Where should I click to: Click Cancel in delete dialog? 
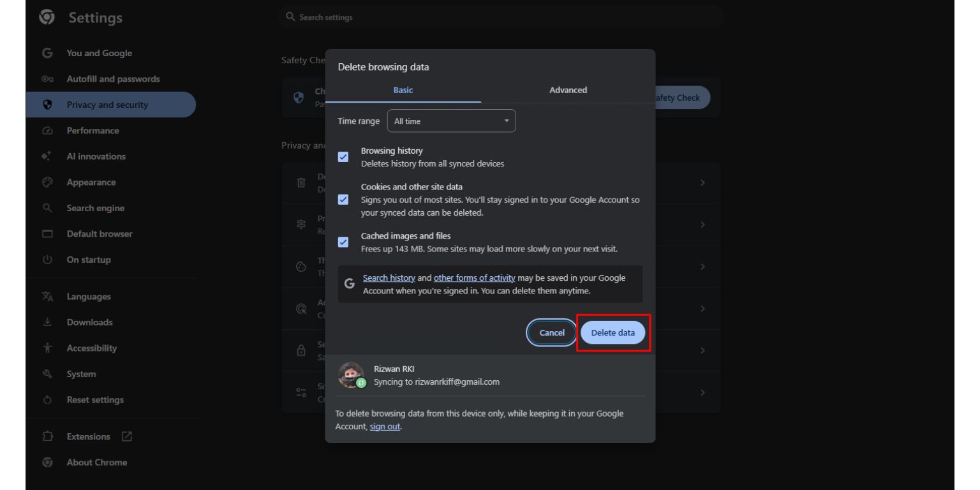point(552,332)
